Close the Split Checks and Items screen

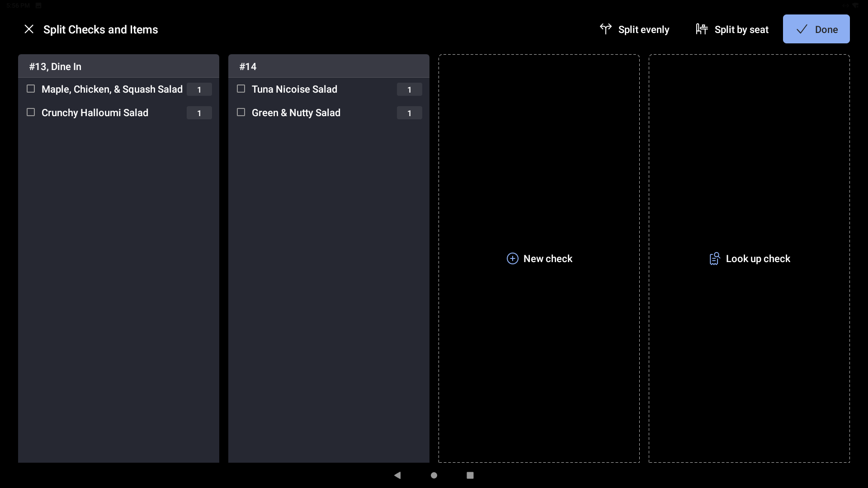28,29
